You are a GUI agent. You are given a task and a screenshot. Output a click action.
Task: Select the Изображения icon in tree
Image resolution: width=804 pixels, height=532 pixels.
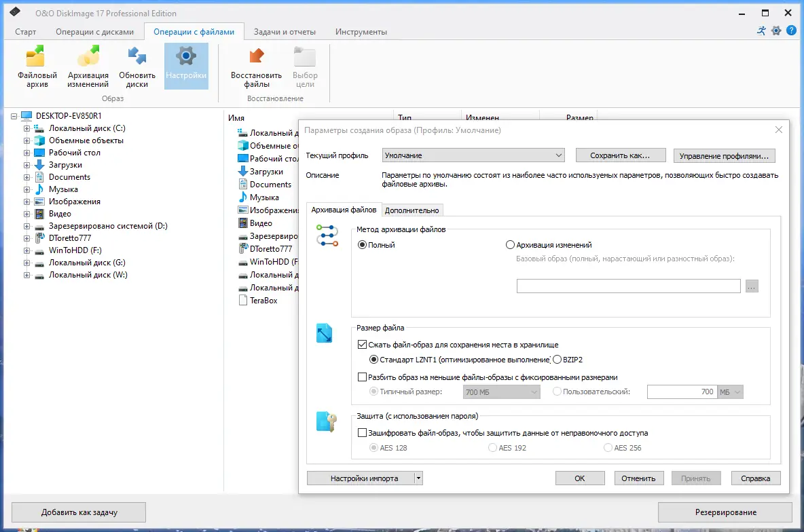click(39, 202)
